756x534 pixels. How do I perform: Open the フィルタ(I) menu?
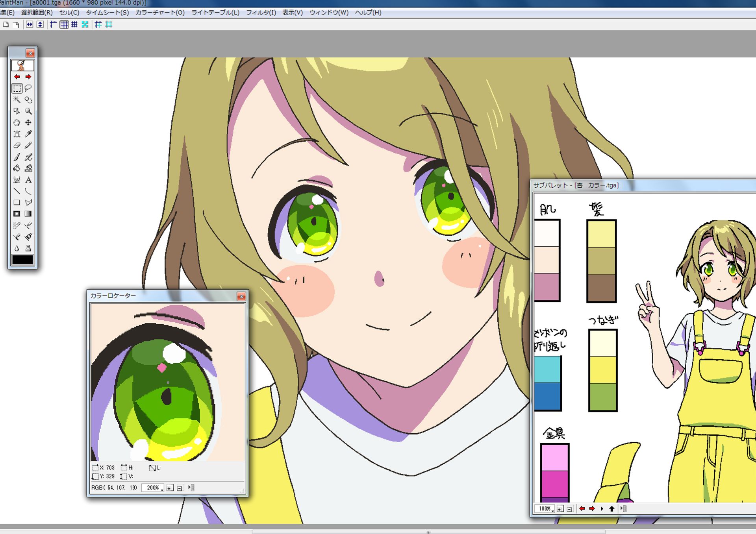(261, 13)
